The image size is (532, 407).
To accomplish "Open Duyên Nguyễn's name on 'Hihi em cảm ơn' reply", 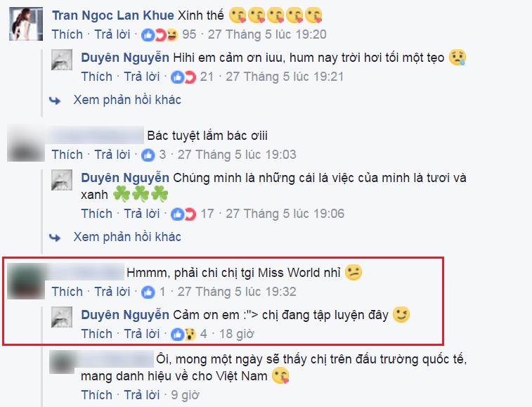I will [125, 58].
